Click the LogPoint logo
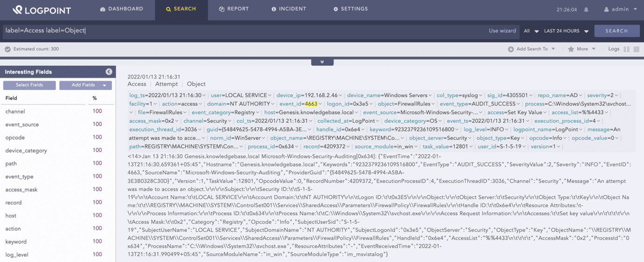 [x=41, y=10]
